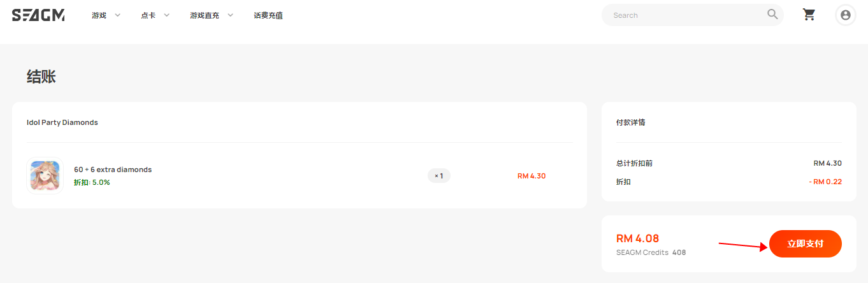Viewport: 868px width, 283px height.
Task: Open the 游戏直充 menu item
Action: pyautogui.click(x=205, y=15)
